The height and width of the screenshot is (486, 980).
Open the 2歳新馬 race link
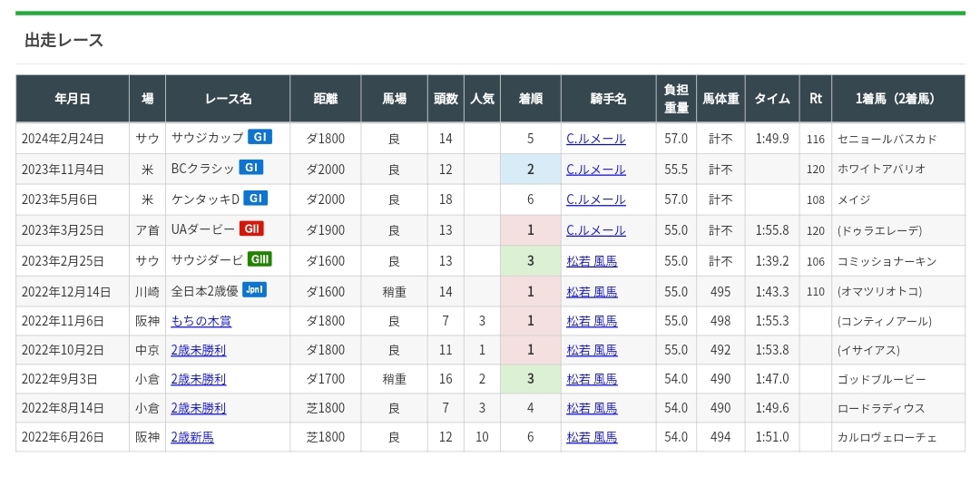pos(192,437)
